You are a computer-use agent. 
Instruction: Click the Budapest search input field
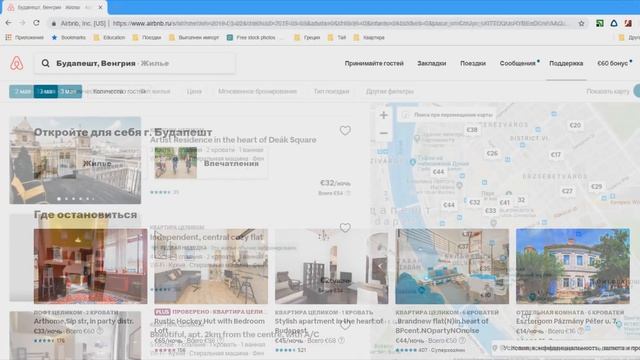click(135, 63)
